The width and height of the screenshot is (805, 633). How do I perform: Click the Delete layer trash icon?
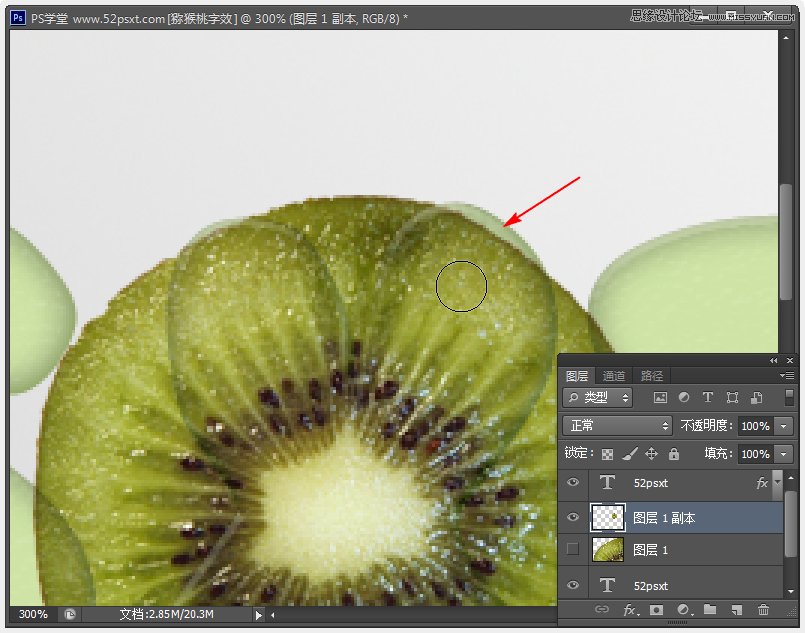click(x=763, y=610)
